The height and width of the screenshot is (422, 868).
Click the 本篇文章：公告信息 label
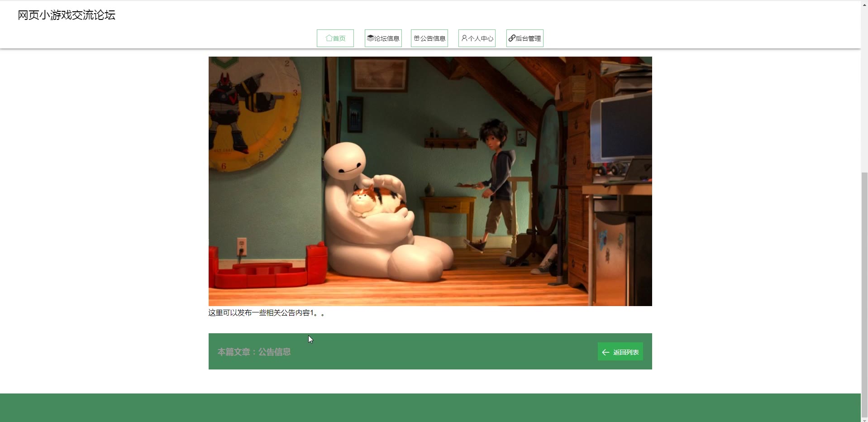[254, 352]
